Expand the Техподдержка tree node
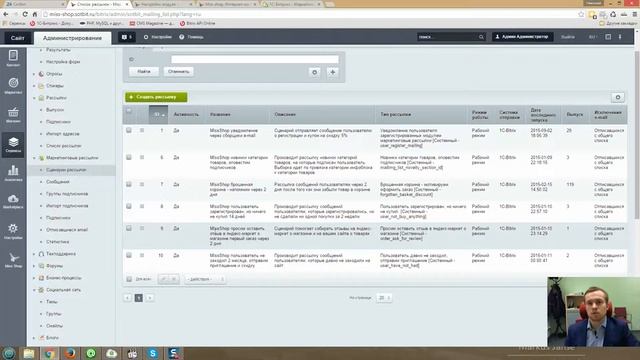640x360 pixels. (34, 254)
